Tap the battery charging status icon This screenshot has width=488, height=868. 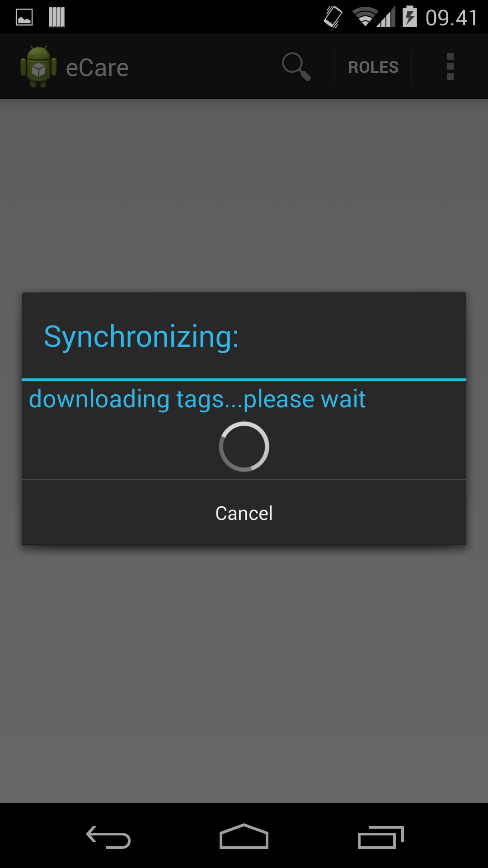410,17
